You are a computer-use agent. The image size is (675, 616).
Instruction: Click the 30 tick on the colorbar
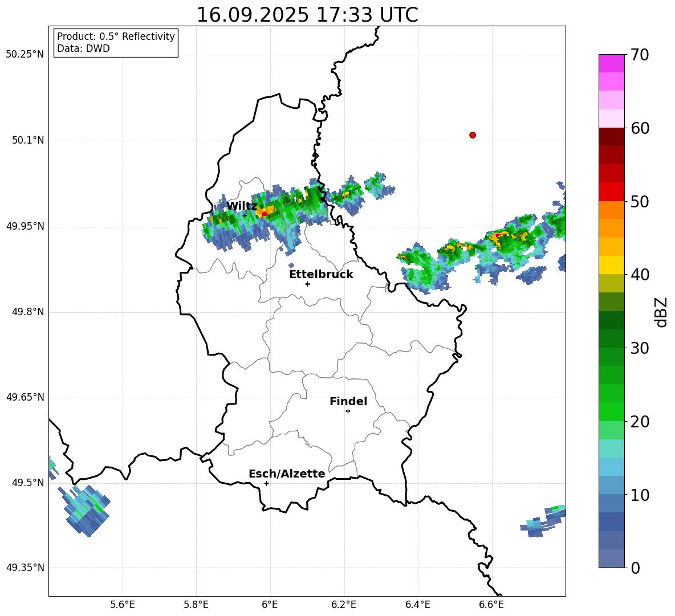pyautogui.click(x=640, y=348)
